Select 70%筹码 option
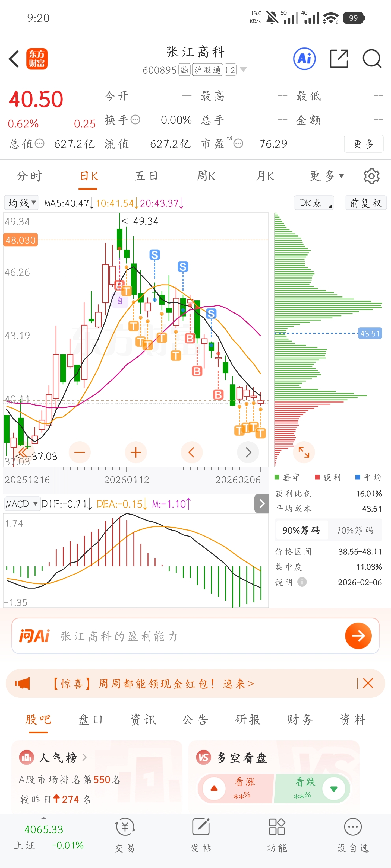The width and height of the screenshot is (391, 868). coord(355,530)
